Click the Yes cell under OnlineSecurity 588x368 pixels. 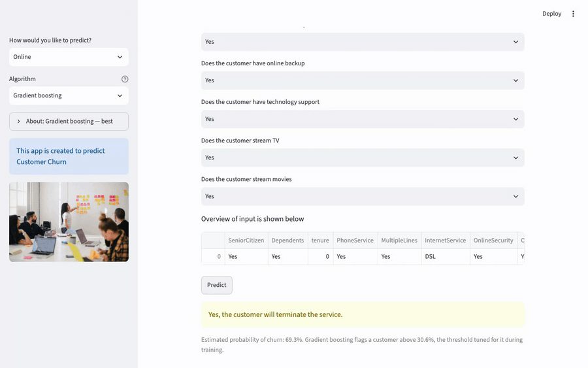[493, 257]
